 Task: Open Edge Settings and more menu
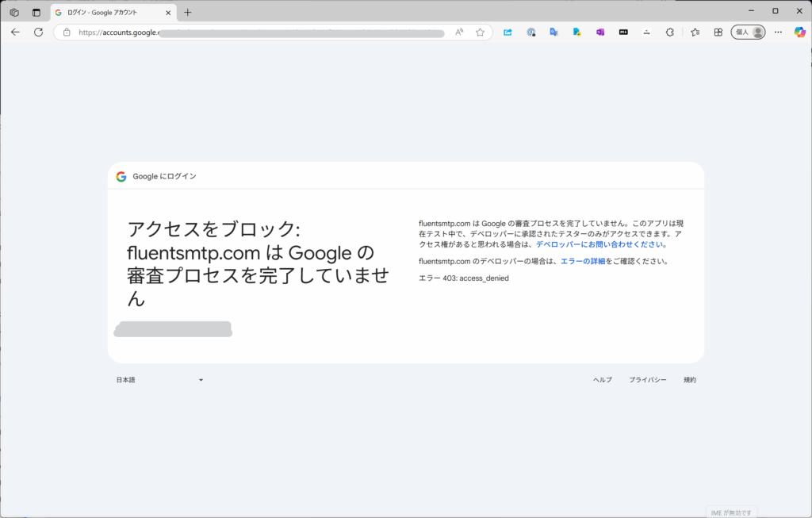pos(778,32)
